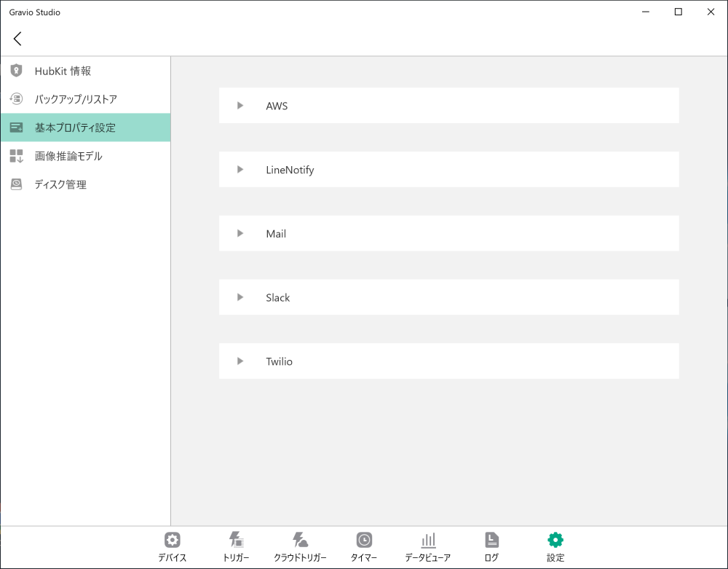The height and width of the screenshot is (569, 728).
Task: Click the LineNotify label text
Action: 290,170
